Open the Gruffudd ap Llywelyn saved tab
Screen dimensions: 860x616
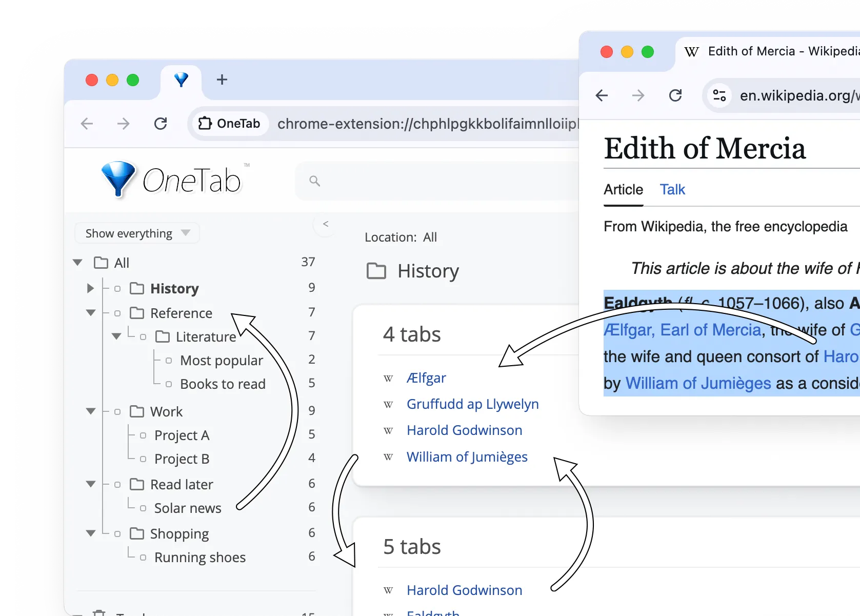point(472,404)
